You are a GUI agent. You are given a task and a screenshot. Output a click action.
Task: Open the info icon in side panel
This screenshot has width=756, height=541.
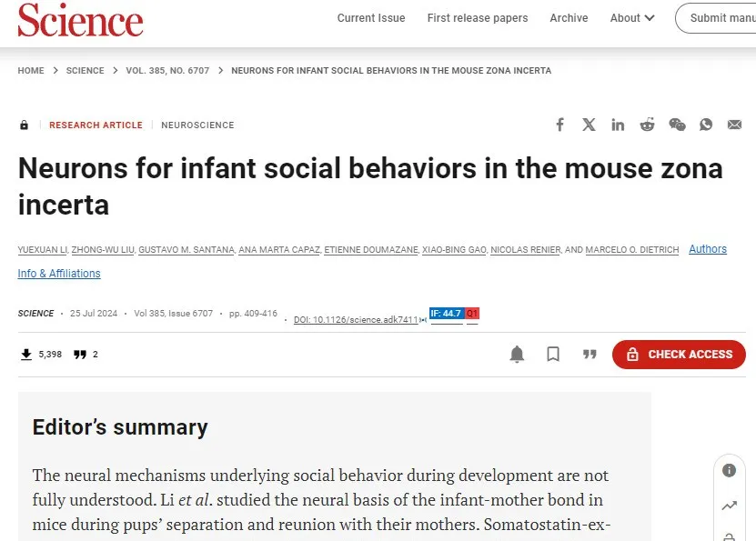tap(729, 470)
